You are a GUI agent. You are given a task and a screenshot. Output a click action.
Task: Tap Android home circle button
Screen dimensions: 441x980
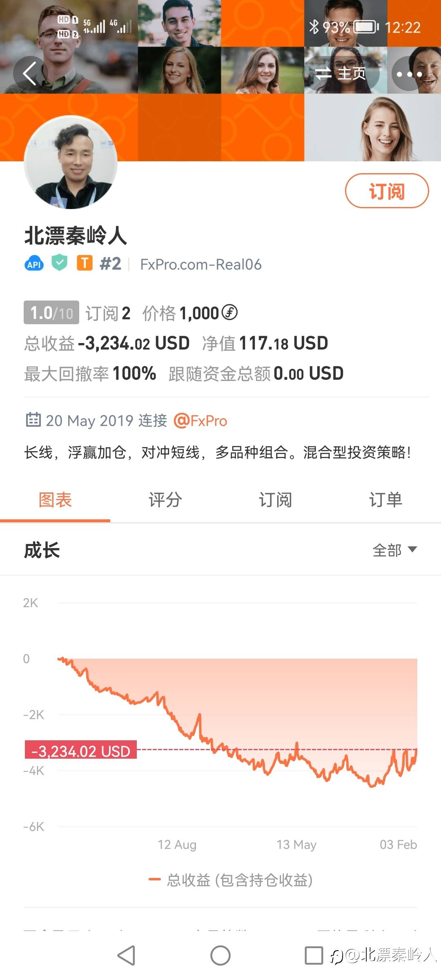tap(220, 955)
